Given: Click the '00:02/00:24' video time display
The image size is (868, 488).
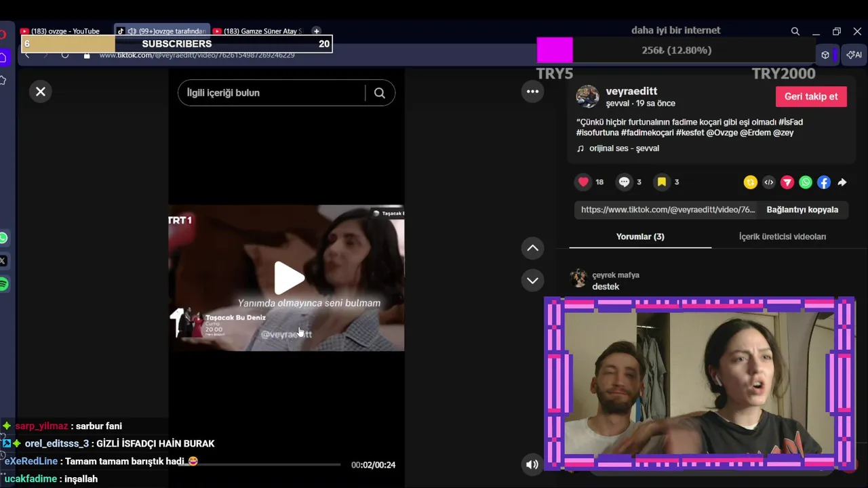Looking at the screenshot, I should 373,465.
